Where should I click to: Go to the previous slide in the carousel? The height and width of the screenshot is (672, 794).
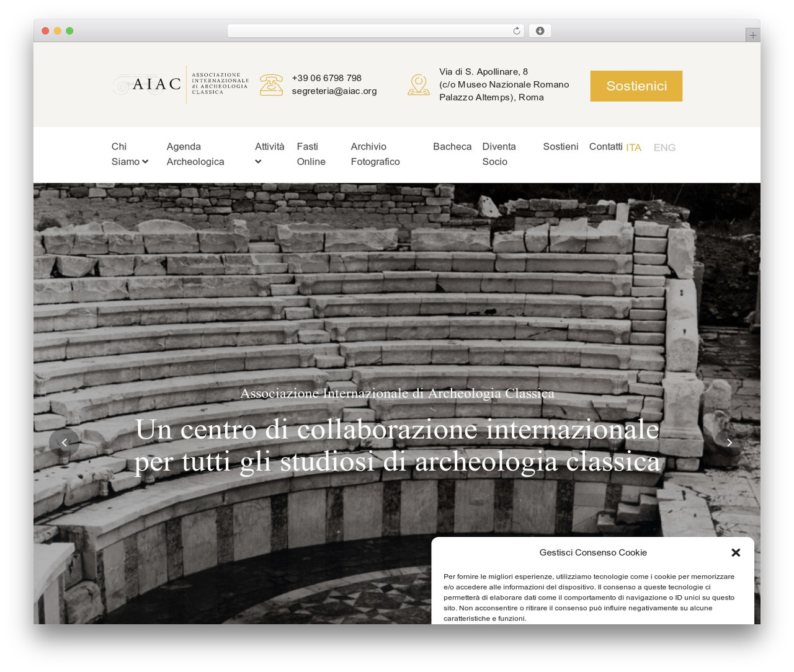[x=64, y=443]
